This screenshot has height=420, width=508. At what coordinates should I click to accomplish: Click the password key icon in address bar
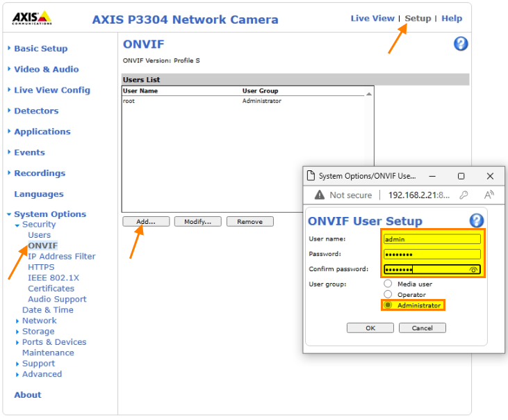tap(464, 195)
